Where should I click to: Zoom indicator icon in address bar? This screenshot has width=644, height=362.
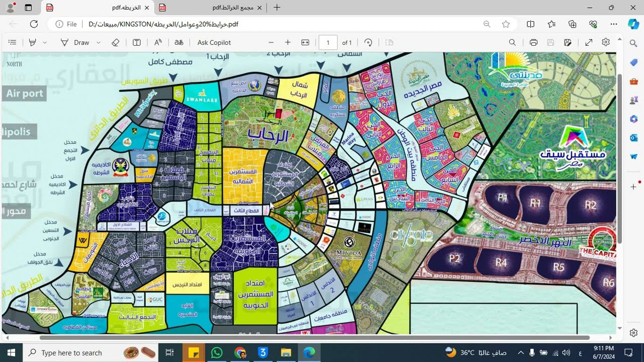click(x=487, y=24)
